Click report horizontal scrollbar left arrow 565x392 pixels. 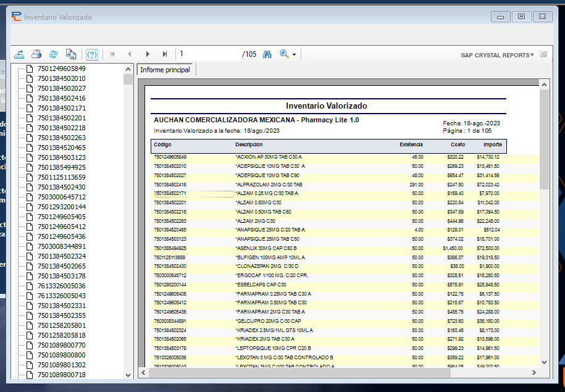coord(143,372)
